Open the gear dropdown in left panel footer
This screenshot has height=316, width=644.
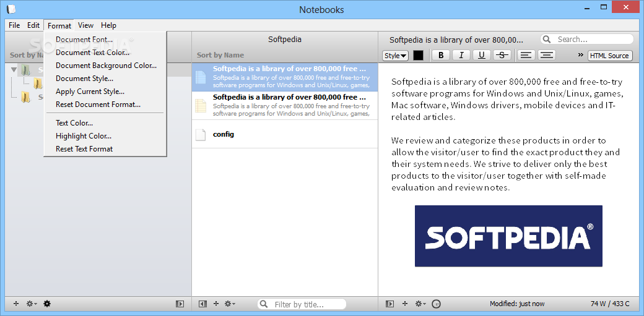pos(32,304)
